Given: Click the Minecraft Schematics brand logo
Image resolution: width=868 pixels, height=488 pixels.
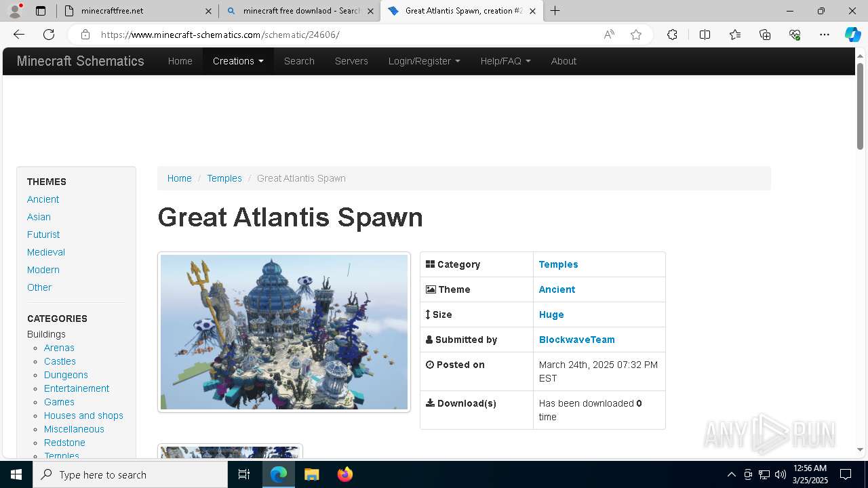Looking at the screenshot, I should click(81, 61).
